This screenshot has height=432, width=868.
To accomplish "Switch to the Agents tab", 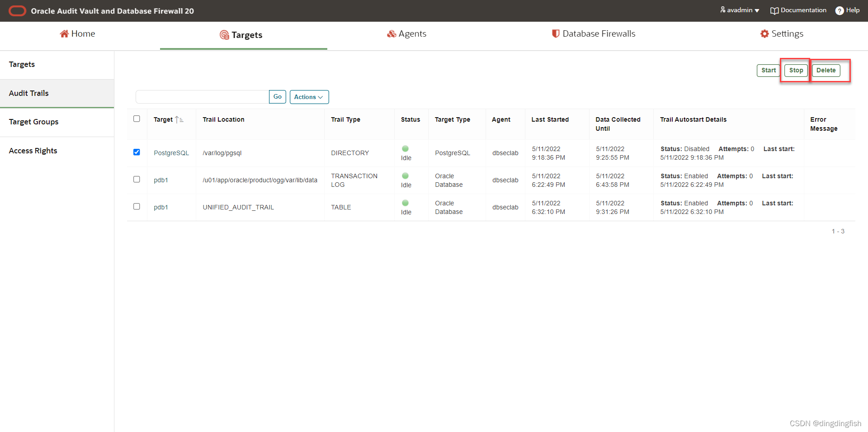I will (x=407, y=34).
